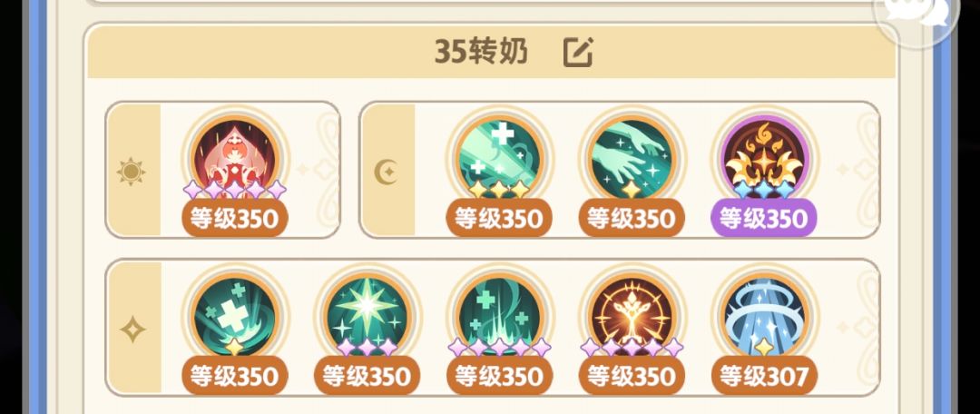The height and width of the screenshot is (414, 980).
Task: Click the 35转奶 title bar text
Action: (x=481, y=53)
